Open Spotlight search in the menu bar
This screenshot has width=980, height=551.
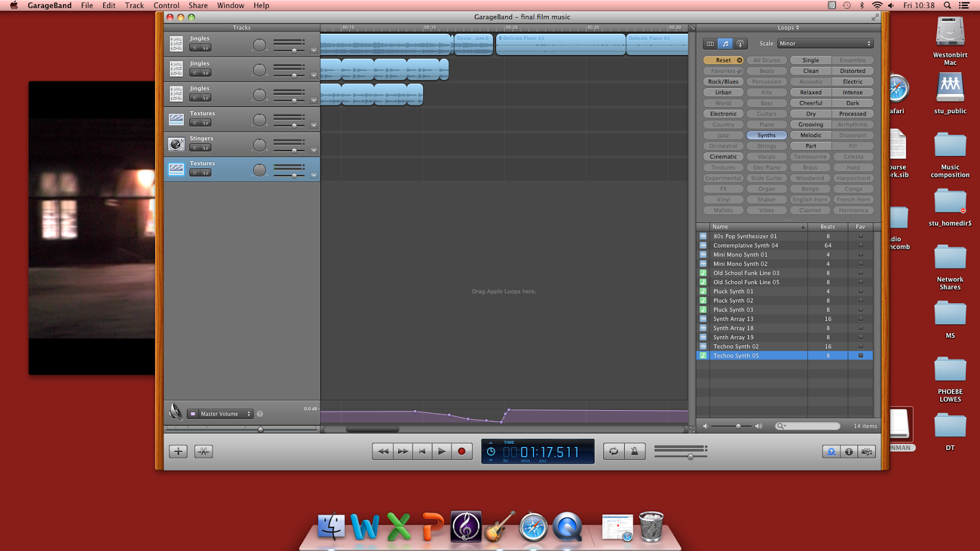[x=947, y=6]
